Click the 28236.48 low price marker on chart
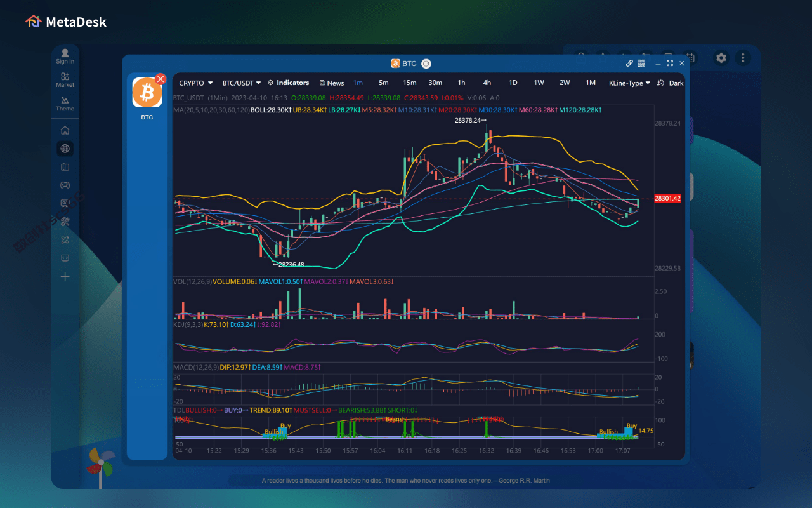This screenshot has height=508, width=812. tap(288, 264)
